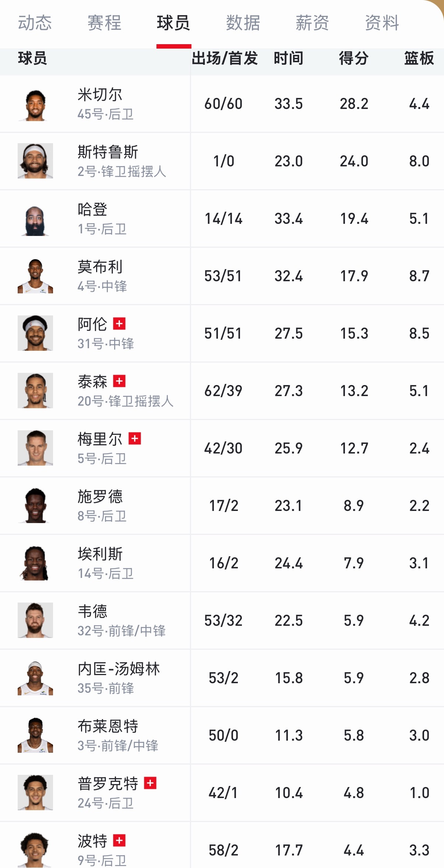Click 内匡-汤姆林's player photo
Viewport: 444px width, 868px height.
pos(35,677)
